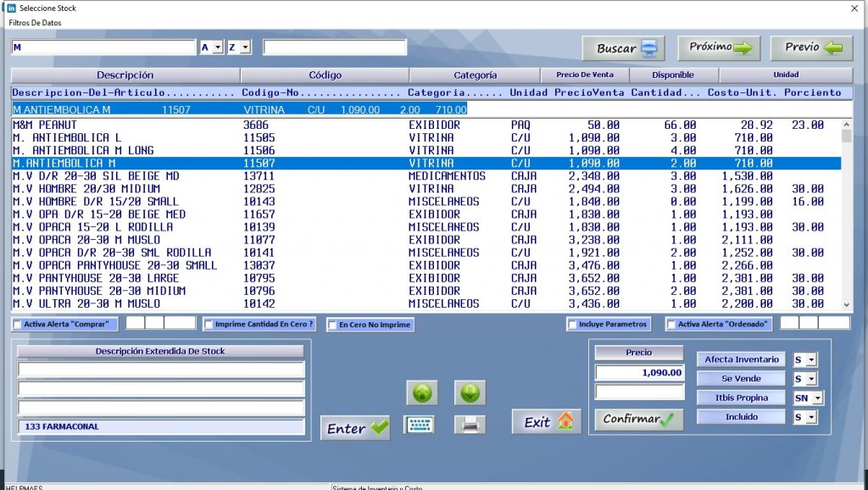Screen dimensions: 868x490
Task: Enable the Incluye Parametros checkbox
Action: [572, 323]
